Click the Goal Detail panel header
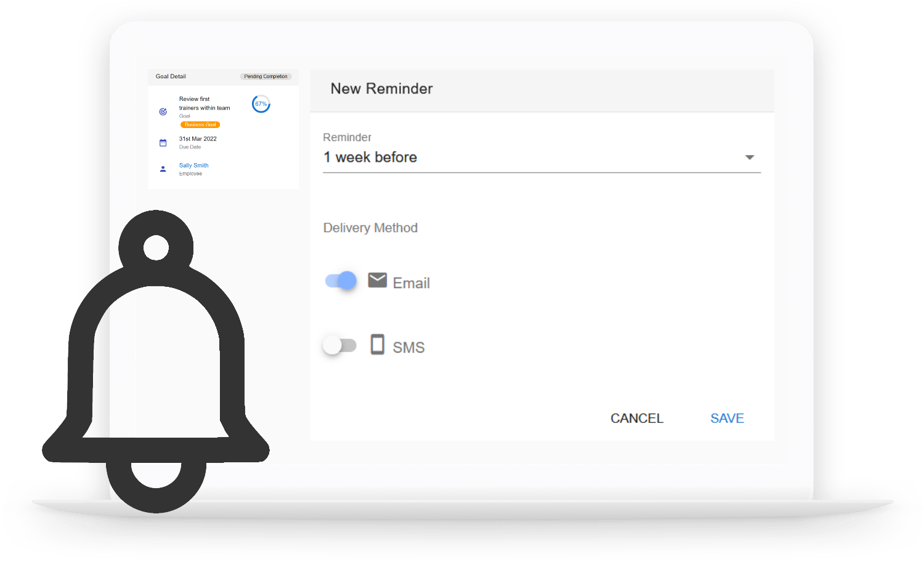 tap(223, 76)
